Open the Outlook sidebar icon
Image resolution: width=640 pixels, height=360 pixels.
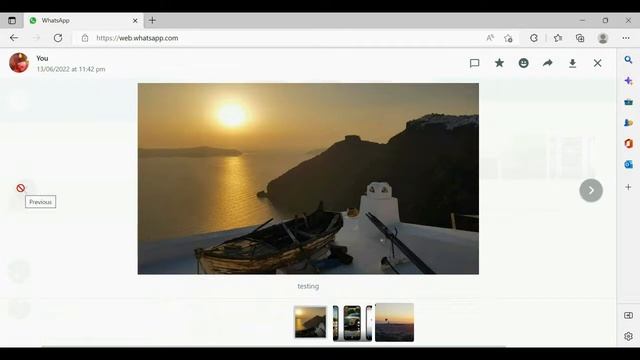click(x=629, y=164)
